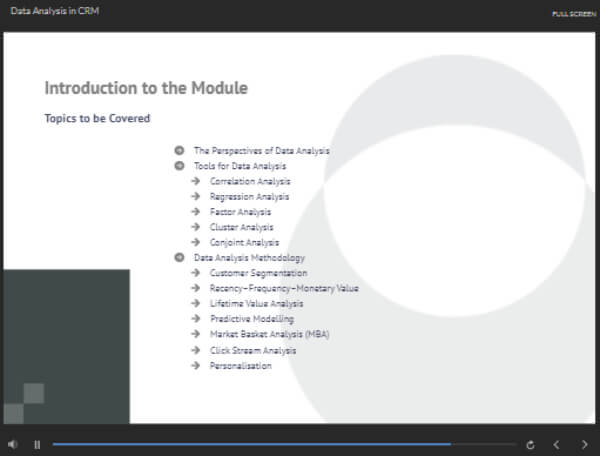The image size is (600, 456).
Task: Click 'Topics to be Covered' subheading
Action: [97, 118]
